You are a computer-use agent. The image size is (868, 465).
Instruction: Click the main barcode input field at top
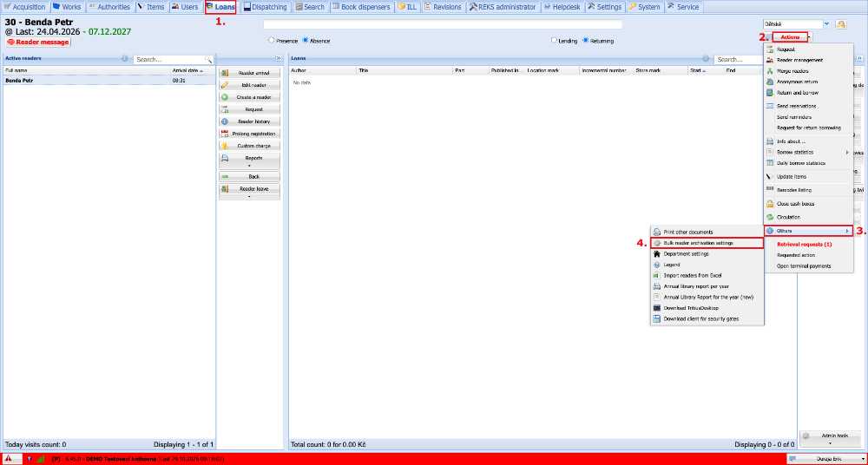(x=443, y=24)
